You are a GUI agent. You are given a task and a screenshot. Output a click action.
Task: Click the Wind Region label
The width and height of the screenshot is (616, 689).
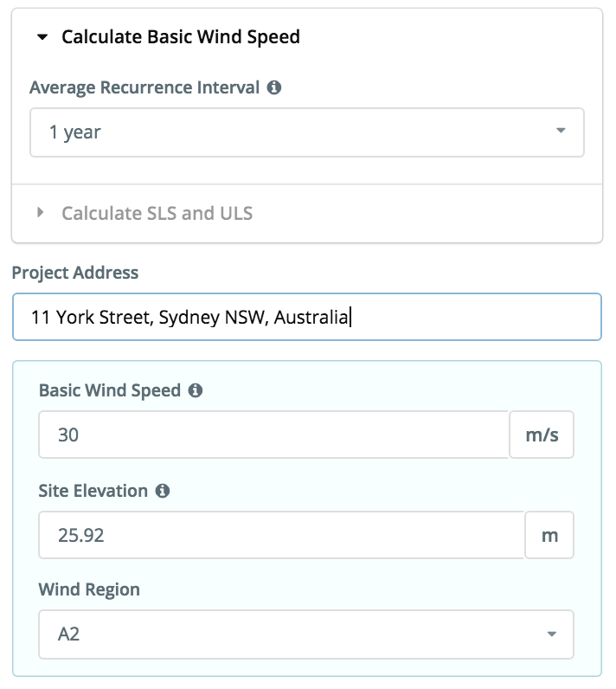89,589
